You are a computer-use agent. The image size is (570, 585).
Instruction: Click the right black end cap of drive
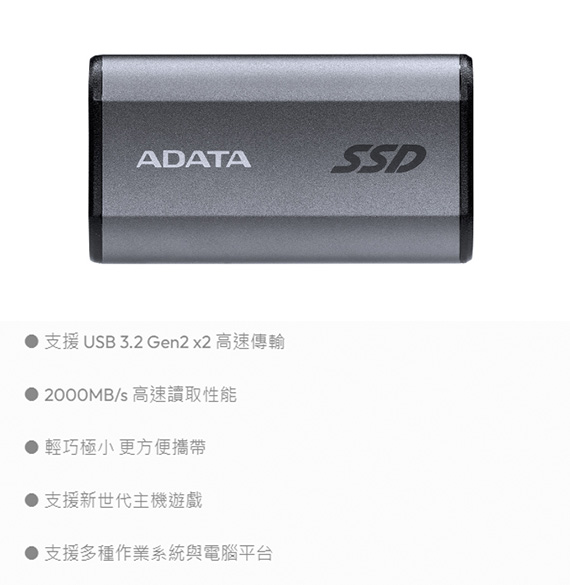coord(466,159)
